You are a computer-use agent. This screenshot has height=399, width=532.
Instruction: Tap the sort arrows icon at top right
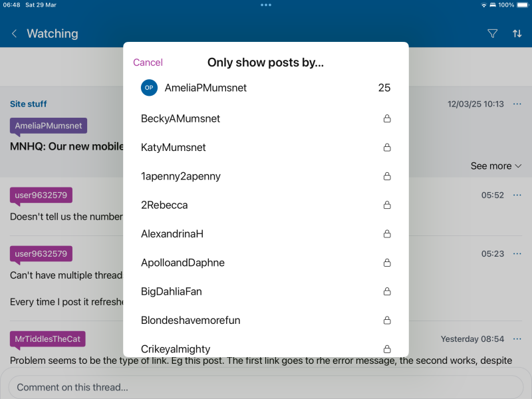[x=517, y=33]
